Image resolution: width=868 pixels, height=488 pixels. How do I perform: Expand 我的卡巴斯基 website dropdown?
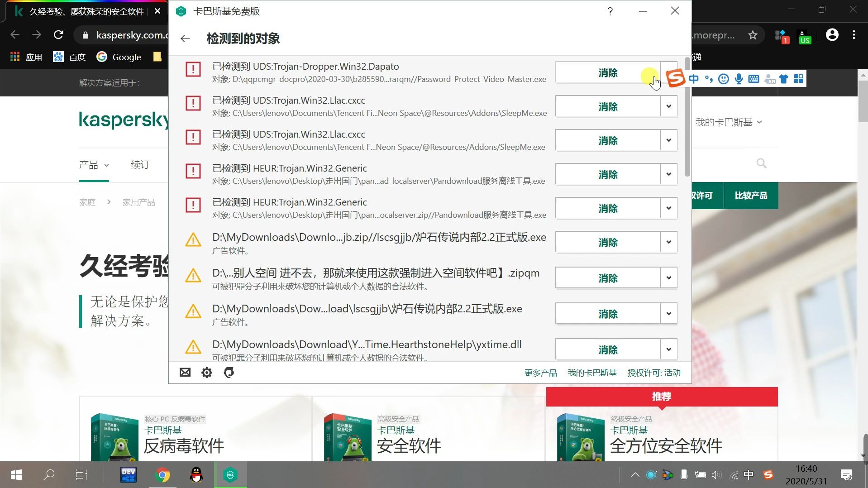tap(728, 122)
